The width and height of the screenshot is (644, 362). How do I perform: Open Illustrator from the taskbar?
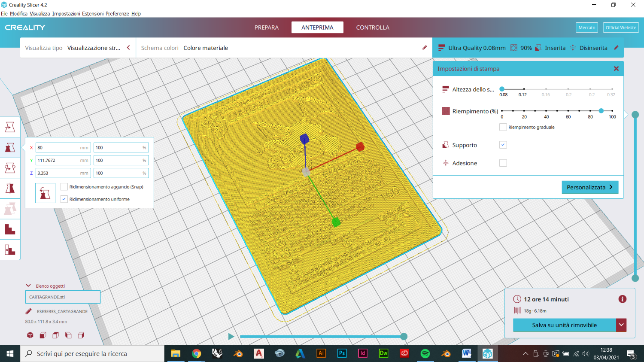[321, 353]
